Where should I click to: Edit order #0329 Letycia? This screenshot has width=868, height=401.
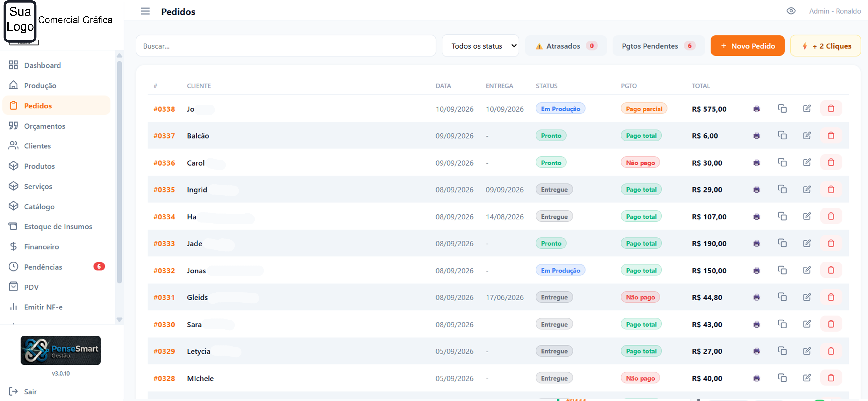click(807, 351)
